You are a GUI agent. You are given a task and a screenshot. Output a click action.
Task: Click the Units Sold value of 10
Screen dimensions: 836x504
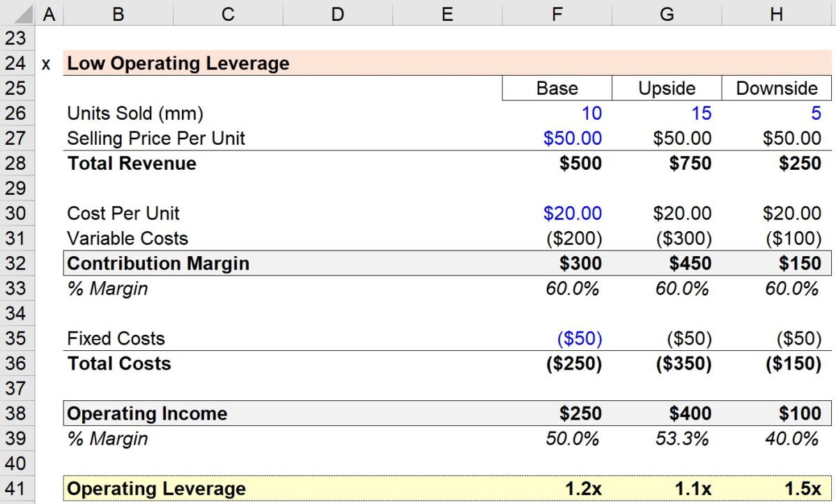556,113
